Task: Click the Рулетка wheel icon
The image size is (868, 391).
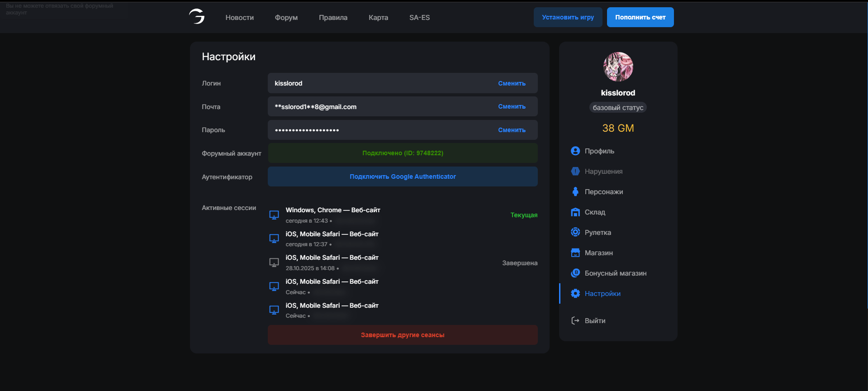Action: (x=575, y=233)
